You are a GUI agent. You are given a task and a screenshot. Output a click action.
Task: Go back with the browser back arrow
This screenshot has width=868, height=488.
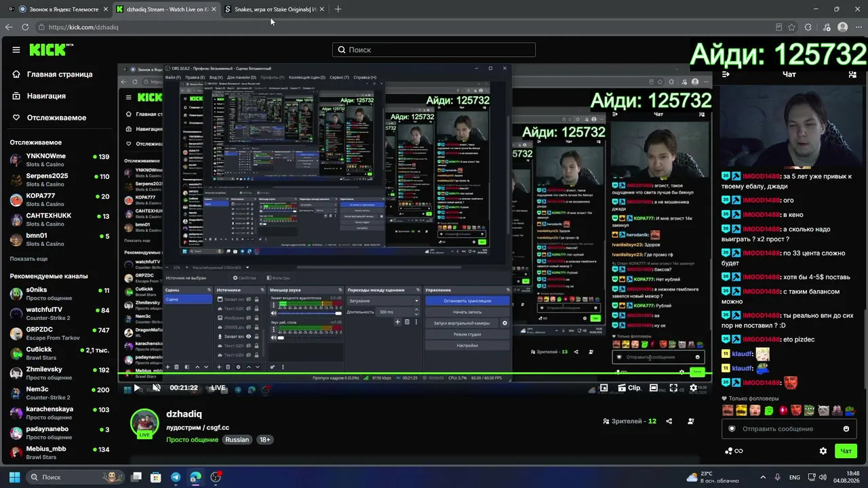9,27
